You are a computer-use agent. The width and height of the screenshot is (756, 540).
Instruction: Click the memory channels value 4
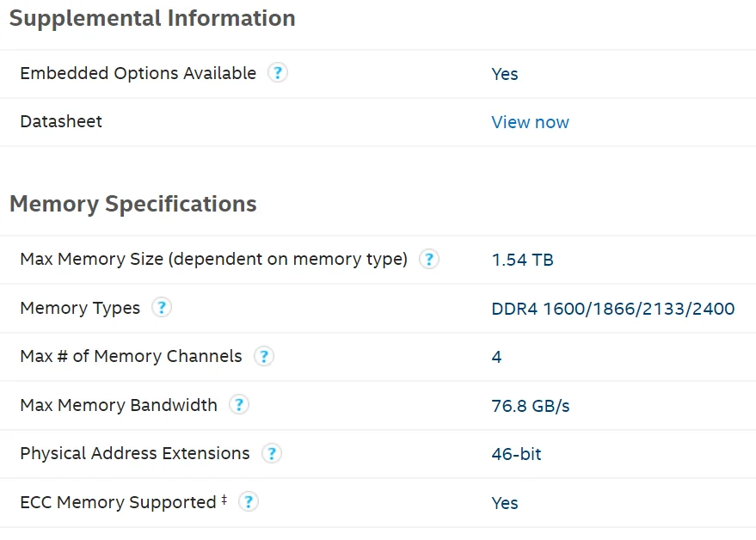(x=496, y=357)
